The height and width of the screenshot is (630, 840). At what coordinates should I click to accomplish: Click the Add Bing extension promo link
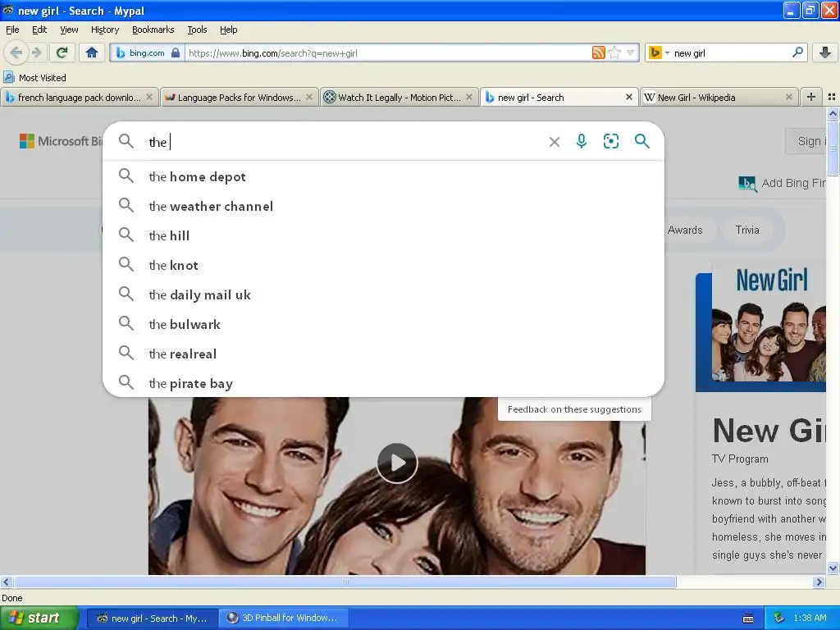(782, 183)
